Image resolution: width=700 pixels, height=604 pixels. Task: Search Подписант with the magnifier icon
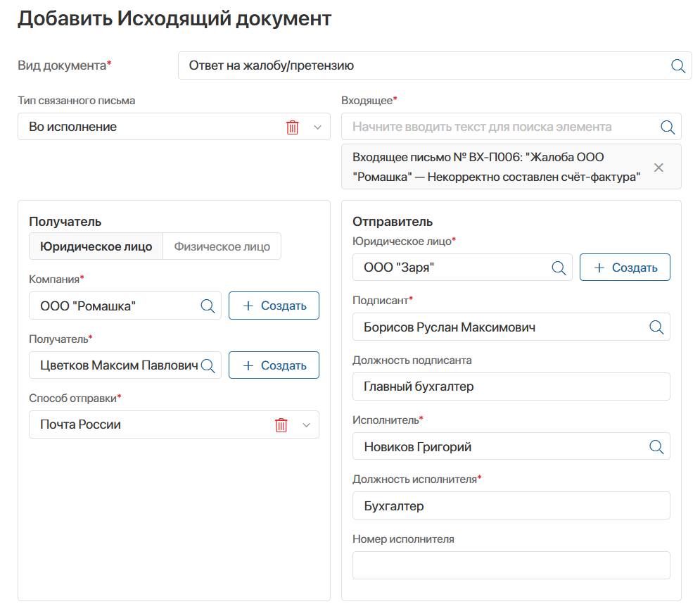tap(656, 327)
